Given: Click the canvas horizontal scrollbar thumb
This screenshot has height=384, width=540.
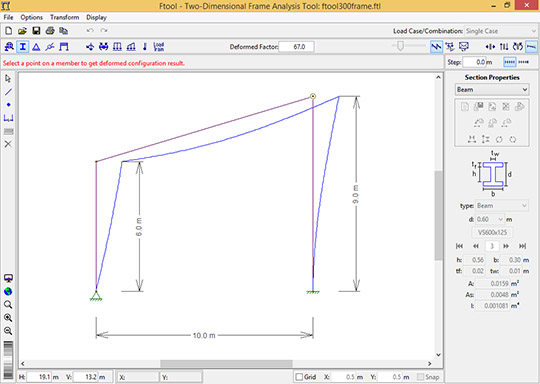Looking at the screenshot, I should coord(226,363).
